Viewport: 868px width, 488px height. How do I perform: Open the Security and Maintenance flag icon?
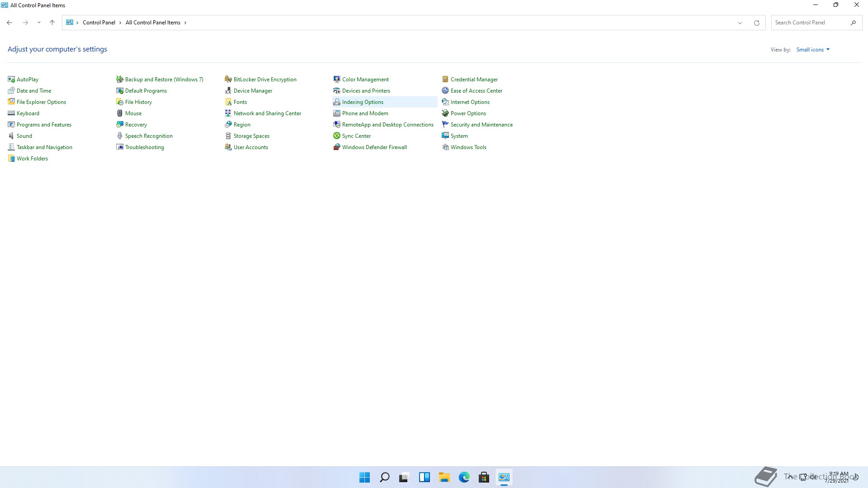(x=445, y=125)
